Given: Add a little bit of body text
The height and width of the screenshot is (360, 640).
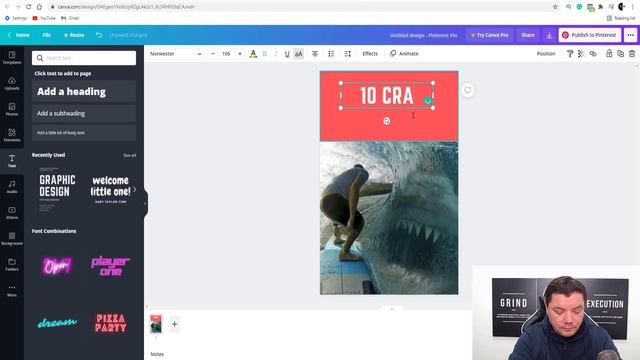Looking at the screenshot, I should pyautogui.click(x=84, y=133).
